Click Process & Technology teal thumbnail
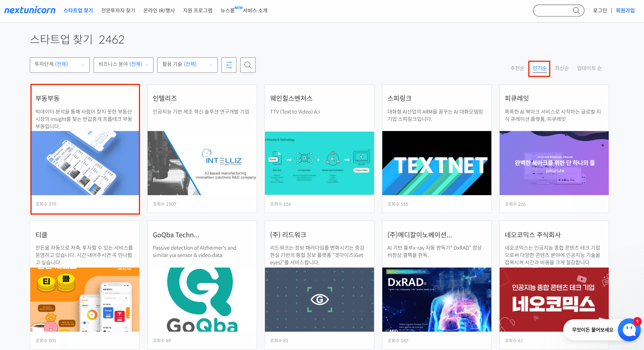Viewport: 644px width, 350px height. point(319,163)
